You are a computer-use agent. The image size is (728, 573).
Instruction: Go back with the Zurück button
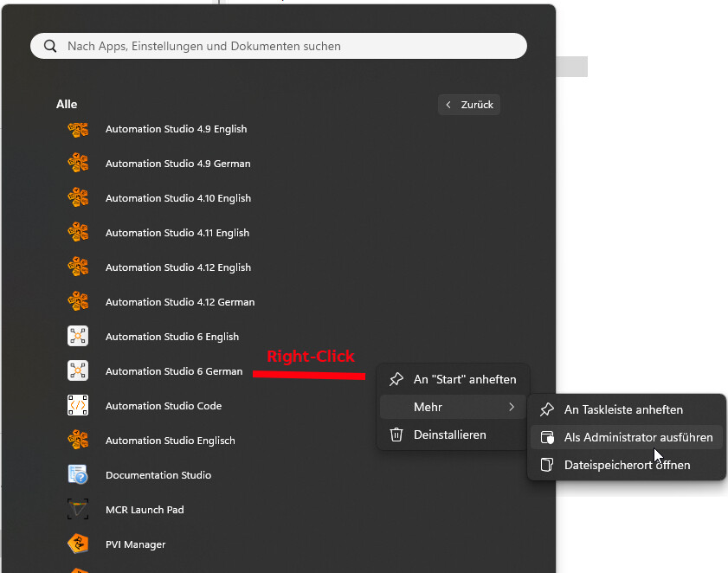pyautogui.click(x=469, y=105)
